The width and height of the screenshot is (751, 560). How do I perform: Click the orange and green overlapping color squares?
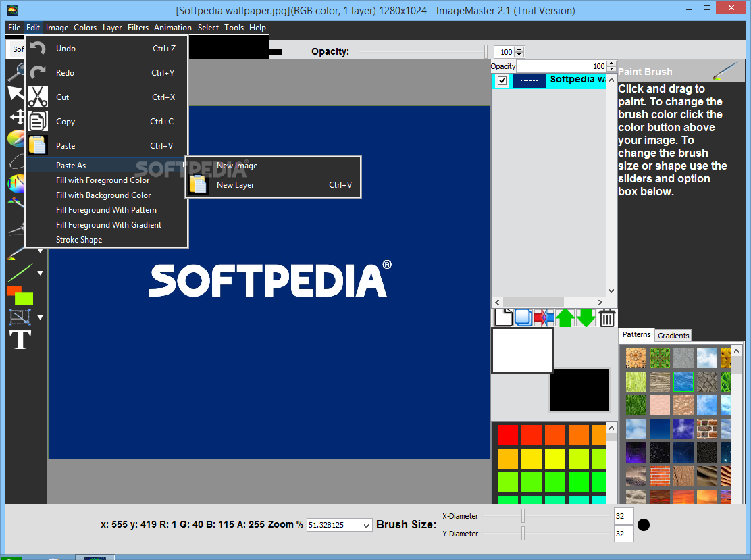coord(20,295)
